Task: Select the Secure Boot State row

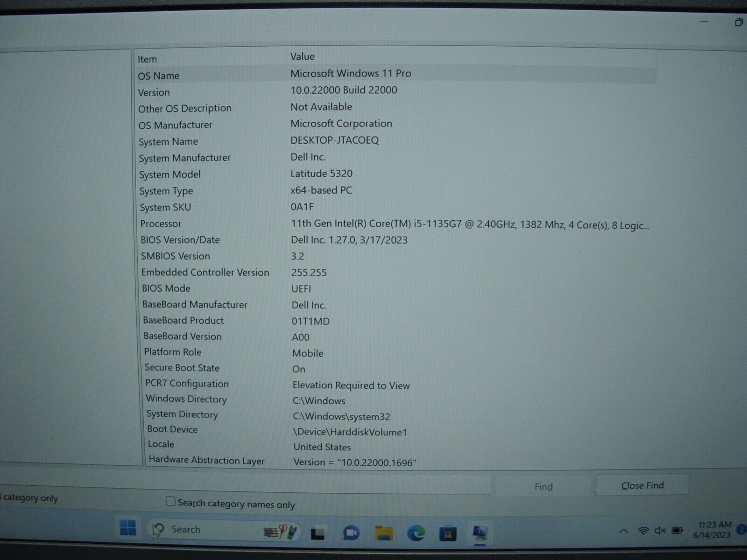Action: pyautogui.click(x=398, y=368)
